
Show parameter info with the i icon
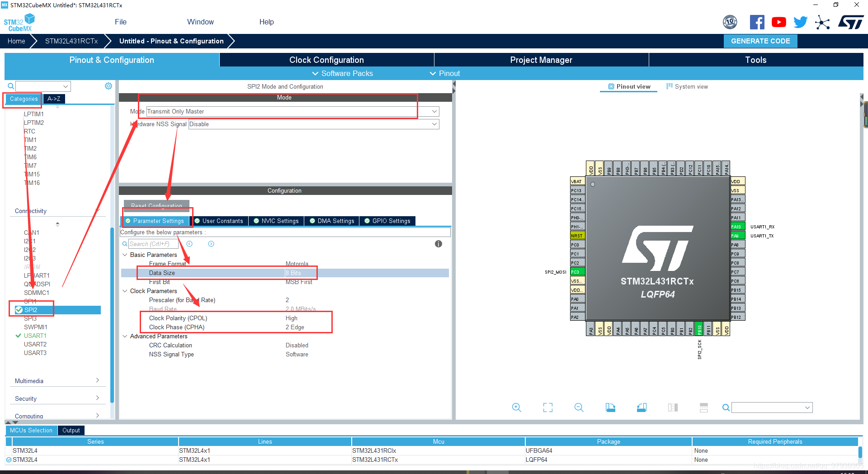(439, 244)
